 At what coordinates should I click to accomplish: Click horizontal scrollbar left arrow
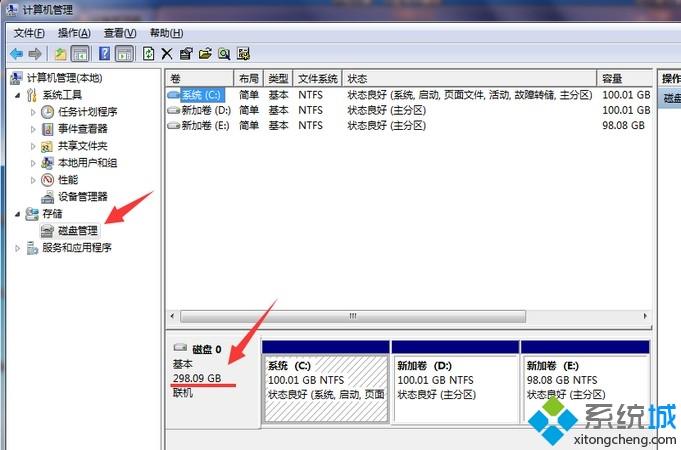click(172, 316)
